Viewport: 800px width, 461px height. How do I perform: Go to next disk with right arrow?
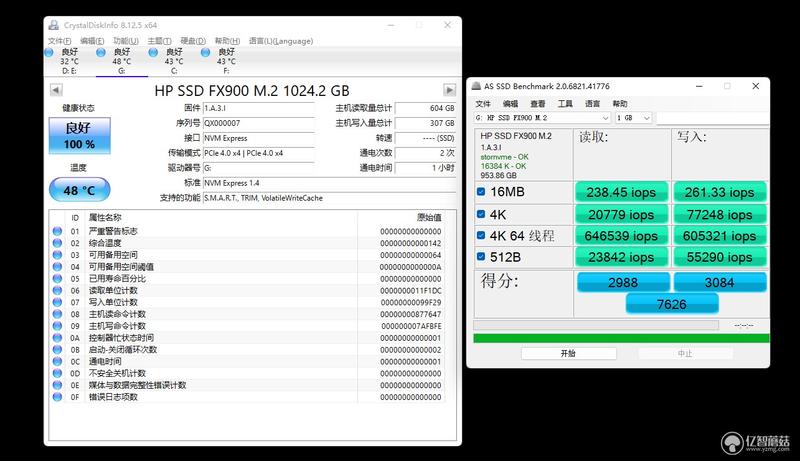(449, 90)
